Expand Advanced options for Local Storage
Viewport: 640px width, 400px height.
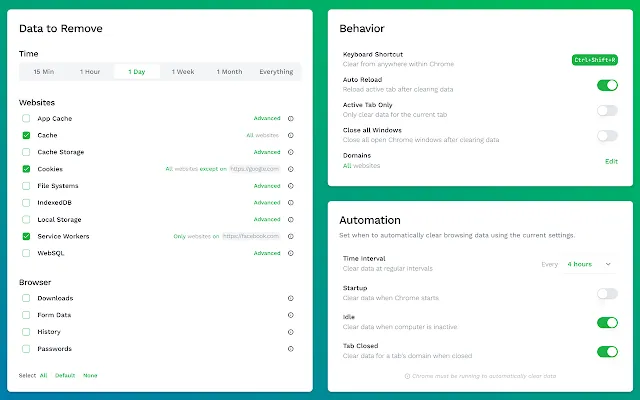[x=267, y=220]
